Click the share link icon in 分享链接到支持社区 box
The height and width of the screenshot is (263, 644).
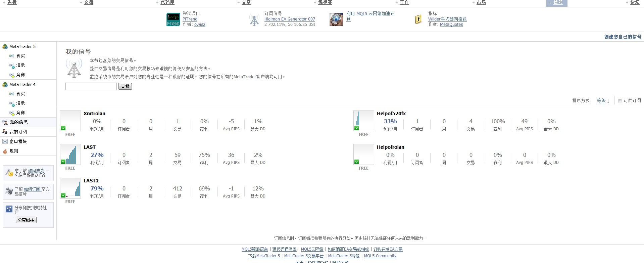[9, 209]
